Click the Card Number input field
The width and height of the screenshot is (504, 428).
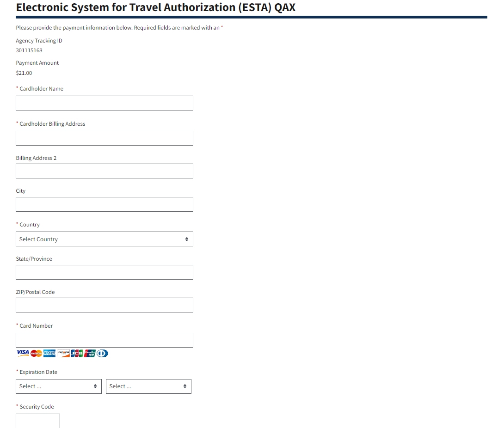click(104, 340)
